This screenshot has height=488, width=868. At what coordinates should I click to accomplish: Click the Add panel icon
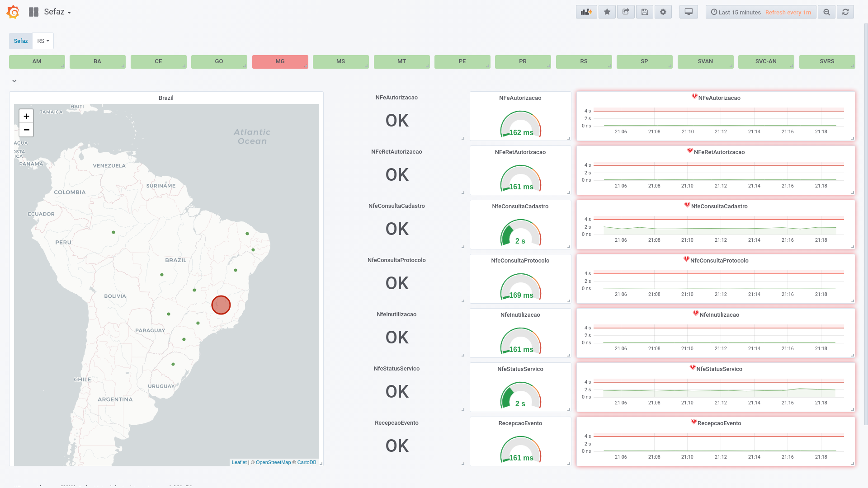(586, 12)
